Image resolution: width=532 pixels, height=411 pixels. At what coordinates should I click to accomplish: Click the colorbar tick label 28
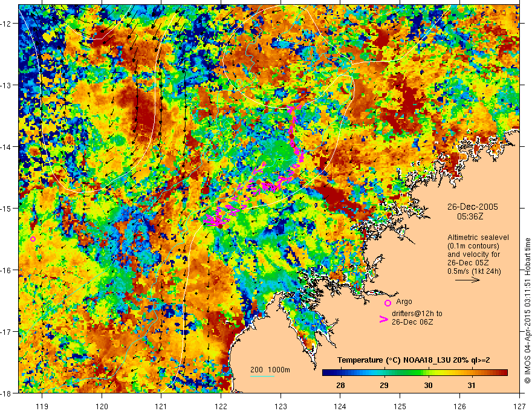click(340, 385)
